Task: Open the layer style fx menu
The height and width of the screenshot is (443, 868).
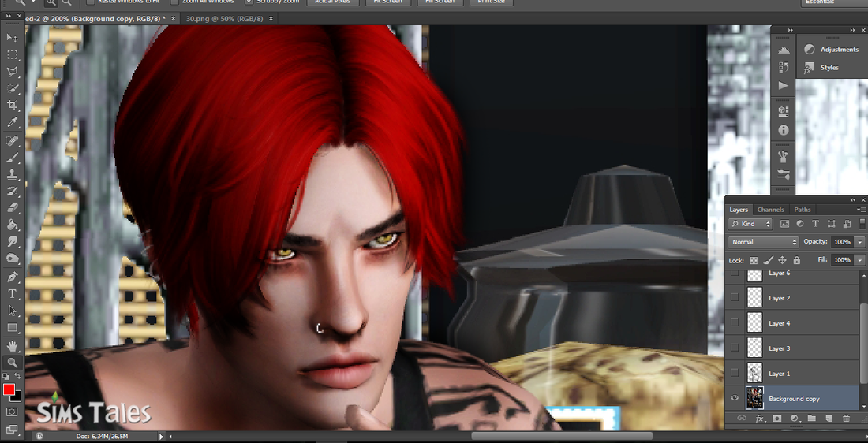Action: 759,419
